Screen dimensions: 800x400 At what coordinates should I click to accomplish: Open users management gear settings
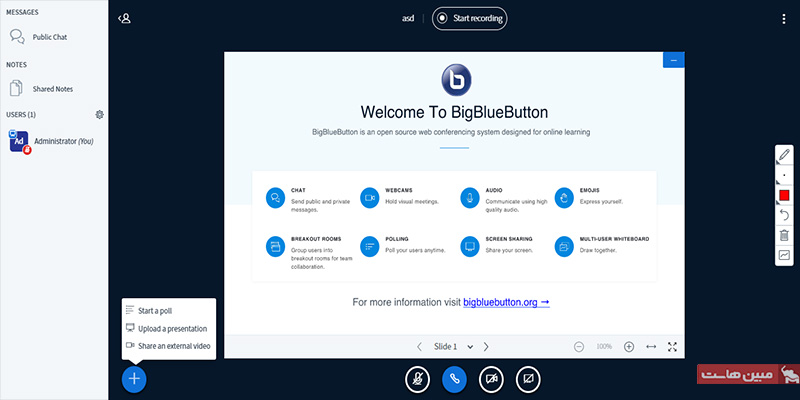click(99, 115)
